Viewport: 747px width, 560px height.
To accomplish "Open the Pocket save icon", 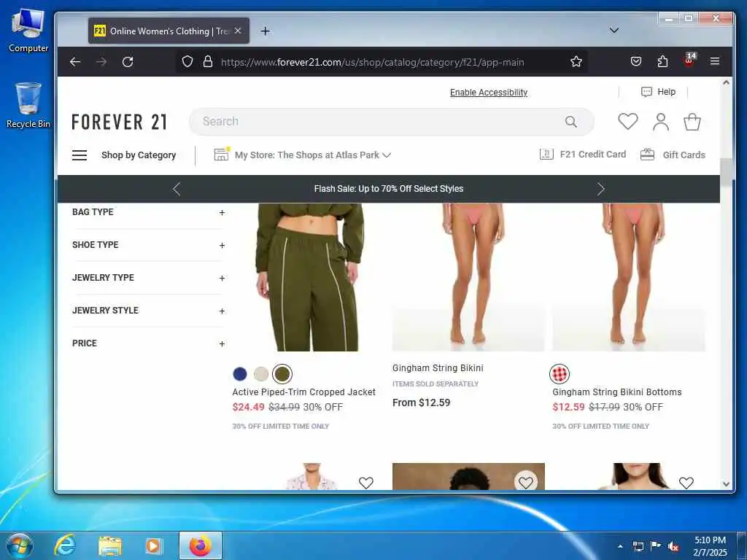I will (x=636, y=61).
